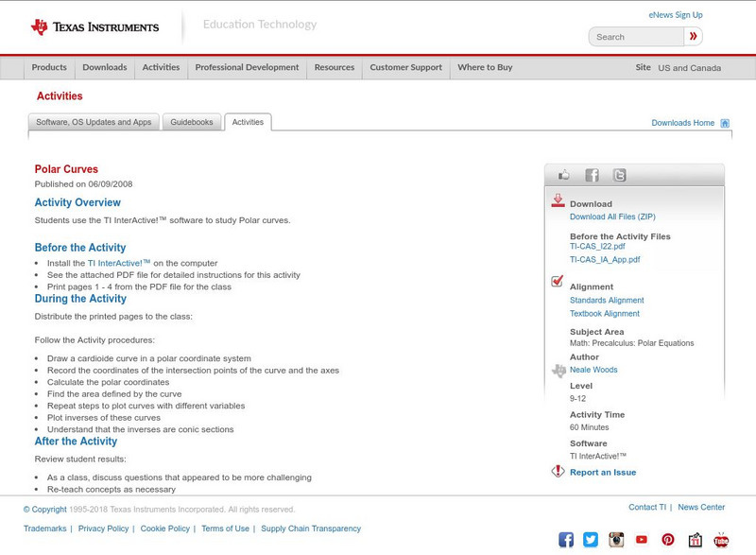Click the 'Published on 06/09/2008' text
The width and height of the screenshot is (756, 555).
pyautogui.click(x=83, y=184)
